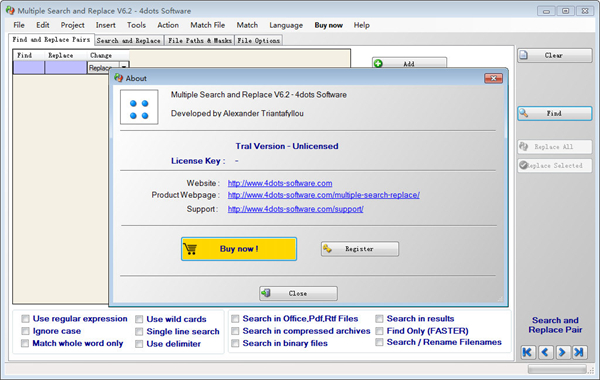600x380 pixels.
Task: Click the Find cell in pairs grid
Action: click(x=29, y=67)
